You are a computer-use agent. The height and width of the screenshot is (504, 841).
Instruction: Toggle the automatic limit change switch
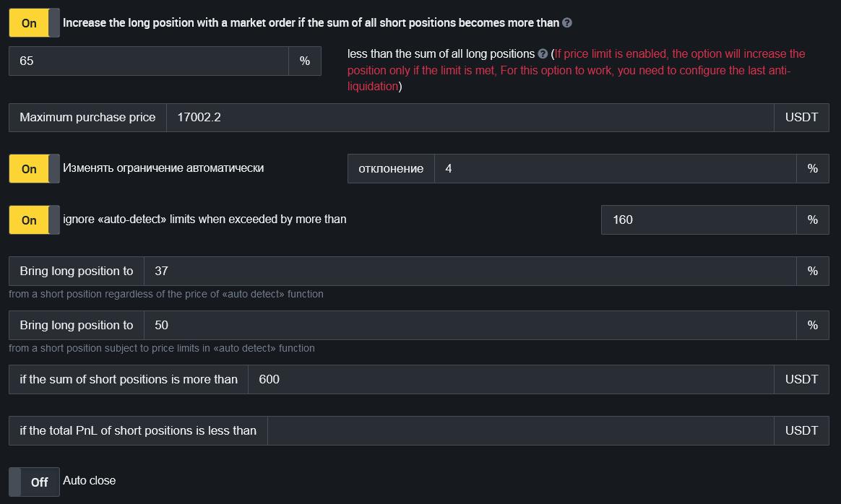[x=34, y=169]
